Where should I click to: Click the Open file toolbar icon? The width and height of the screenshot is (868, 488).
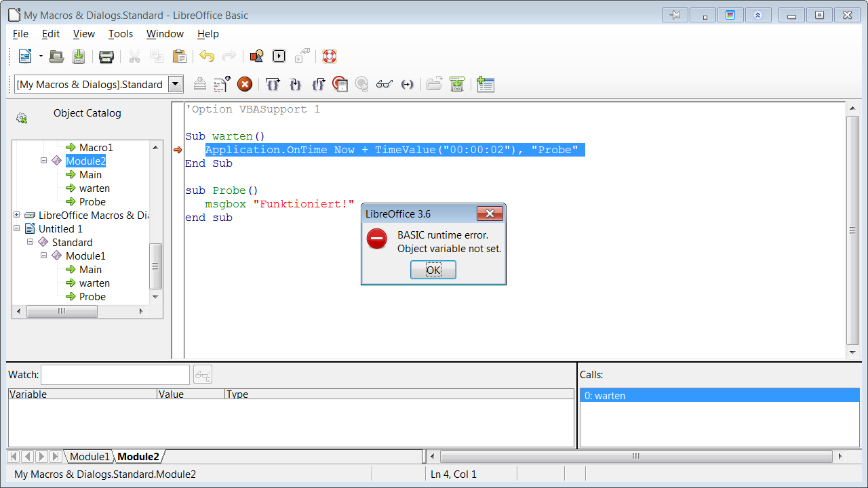(57, 56)
